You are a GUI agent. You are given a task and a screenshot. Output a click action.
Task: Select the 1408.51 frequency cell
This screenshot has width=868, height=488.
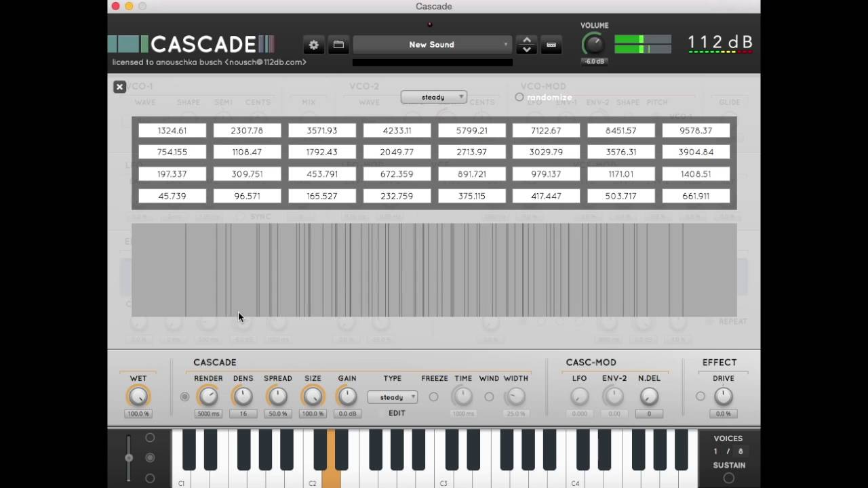[696, 174]
